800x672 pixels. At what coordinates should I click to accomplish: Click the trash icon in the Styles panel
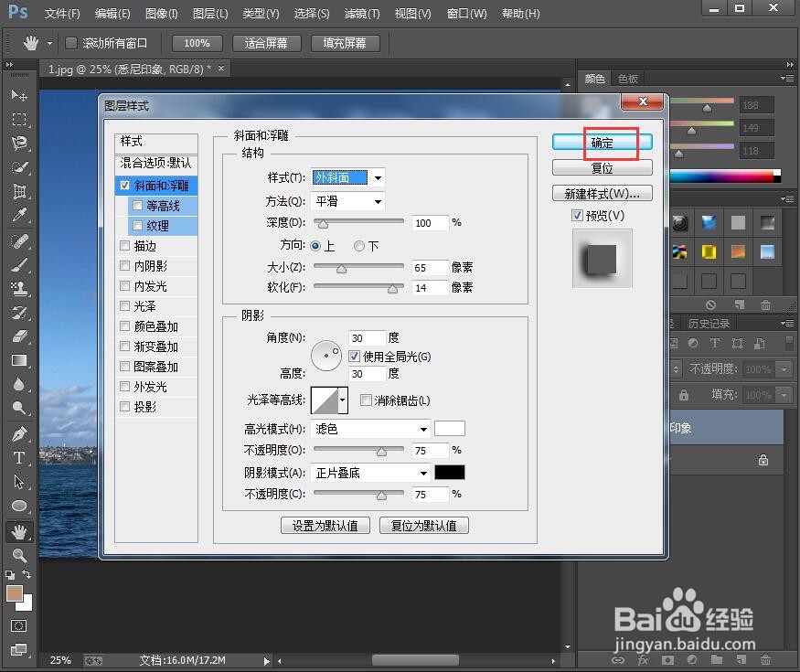[x=766, y=305]
